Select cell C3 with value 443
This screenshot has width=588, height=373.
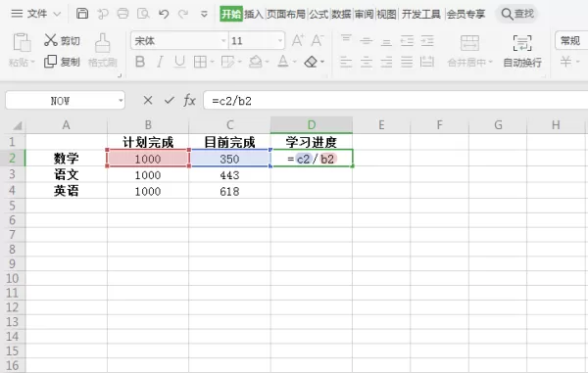[229, 175]
